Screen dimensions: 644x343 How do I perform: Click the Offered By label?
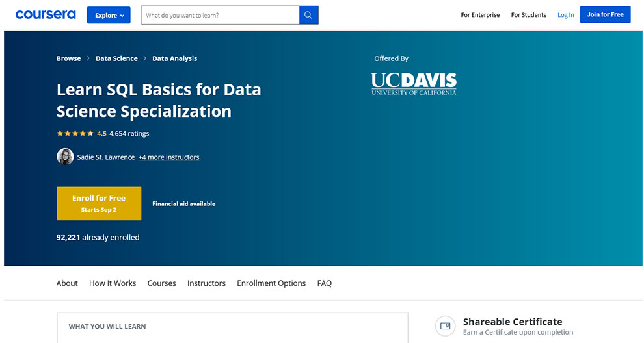click(x=391, y=58)
